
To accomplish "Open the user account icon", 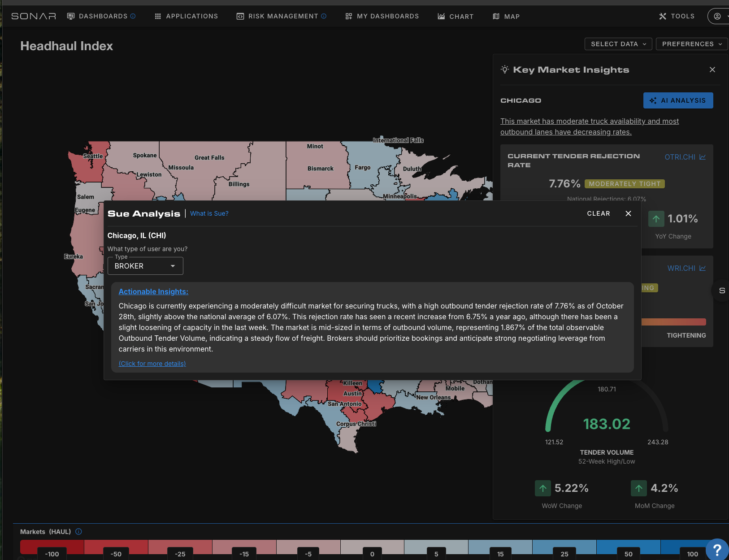I will [717, 16].
